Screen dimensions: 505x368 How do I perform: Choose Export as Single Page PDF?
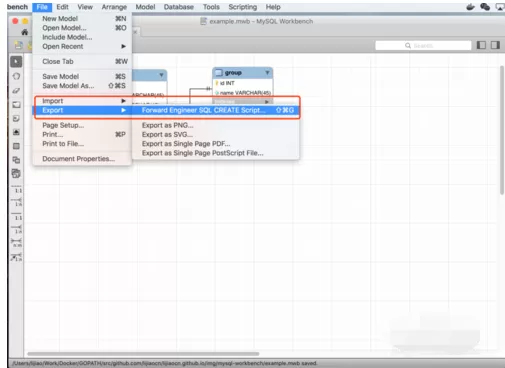[216, 144]
